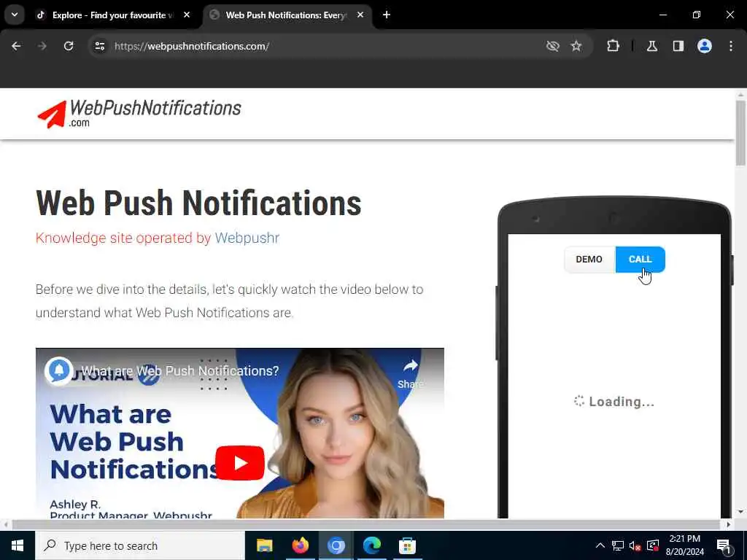Image resolution: width=747 pixels, height=560 pixels.
Task: Toggle the browser side panel icon
Action: 678,46
